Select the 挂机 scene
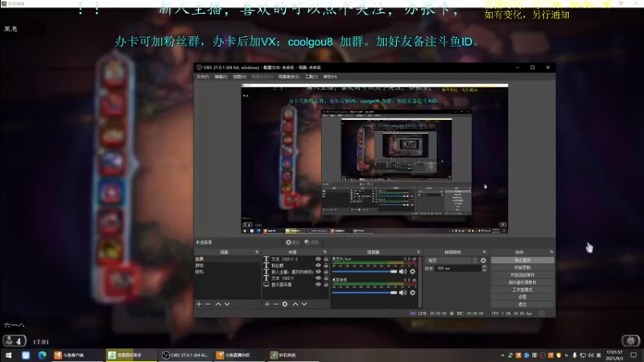 click(x=228, y=272)
